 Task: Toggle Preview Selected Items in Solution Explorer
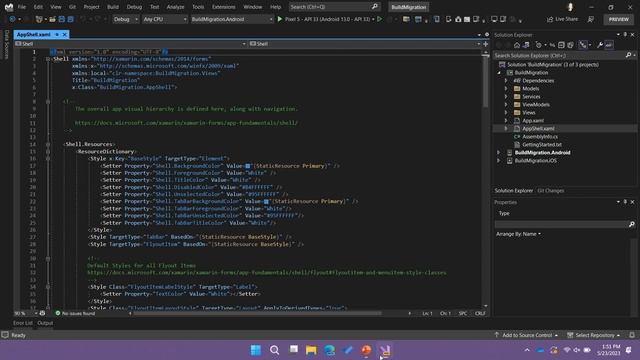pos(609,45)
